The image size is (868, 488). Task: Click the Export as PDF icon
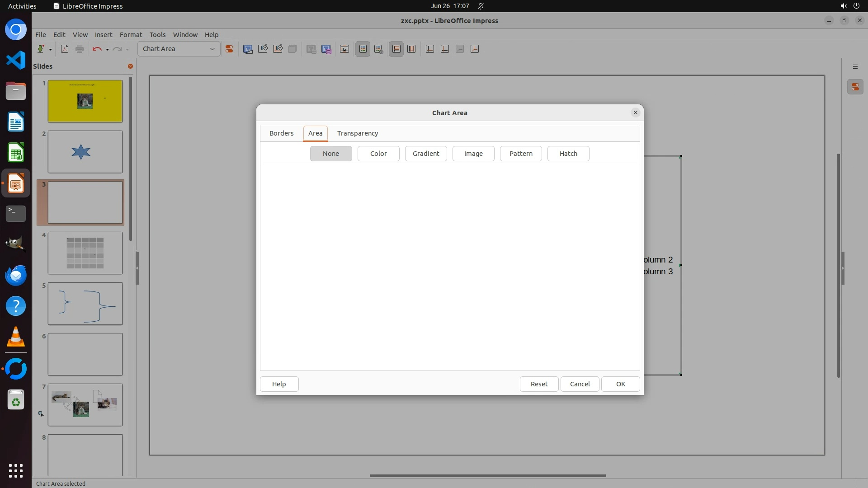tap(65, 49)
